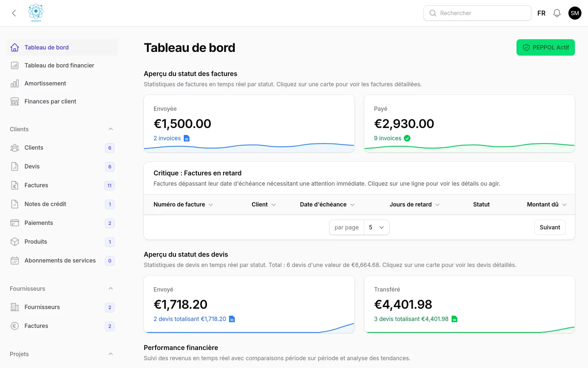Click the Factures count badge 11
Image resolution: width=588 pixels, height=368 pixels.
click(109, 186)
